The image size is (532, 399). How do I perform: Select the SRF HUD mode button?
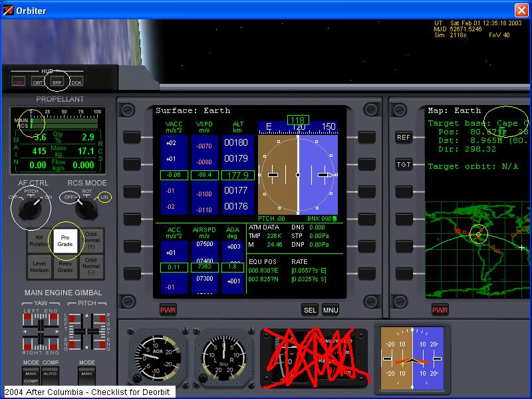[x=57, y=82]
